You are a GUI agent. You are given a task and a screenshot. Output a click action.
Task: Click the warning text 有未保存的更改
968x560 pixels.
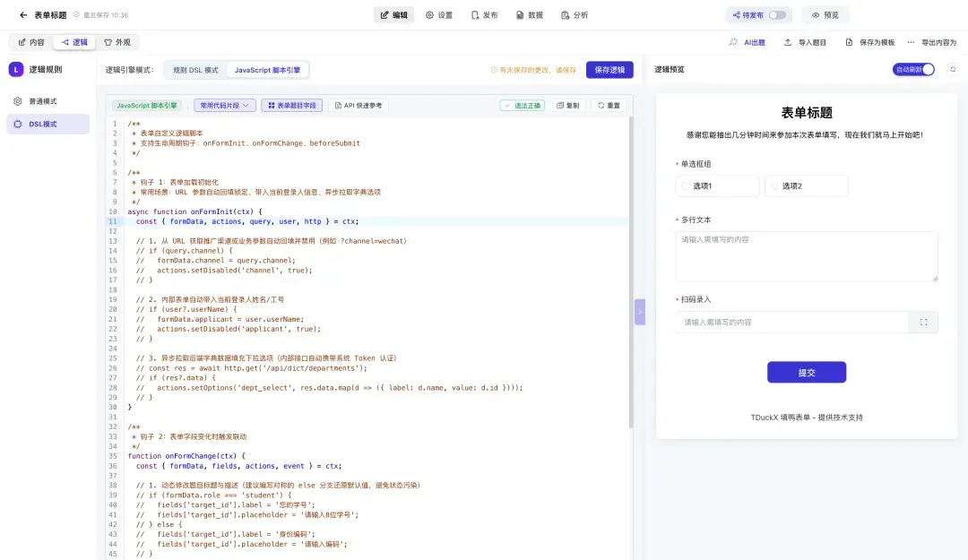coord(538,71)
